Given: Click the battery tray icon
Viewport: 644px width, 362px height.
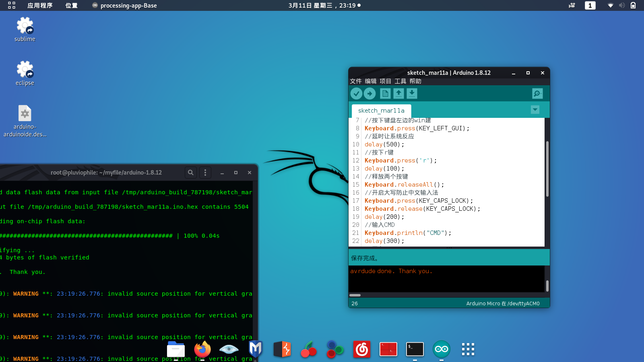Looking at the screenshot, I should coord(633,5).
